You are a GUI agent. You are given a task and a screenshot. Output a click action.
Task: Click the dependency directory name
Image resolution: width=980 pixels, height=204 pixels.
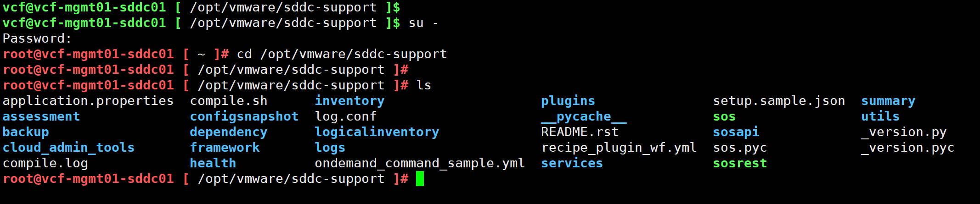click(229, 132)
